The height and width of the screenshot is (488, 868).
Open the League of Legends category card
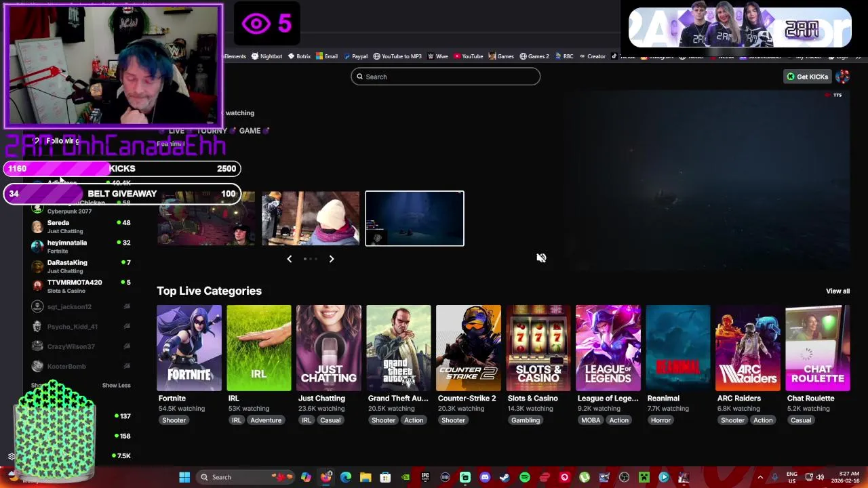coord(608,348)
